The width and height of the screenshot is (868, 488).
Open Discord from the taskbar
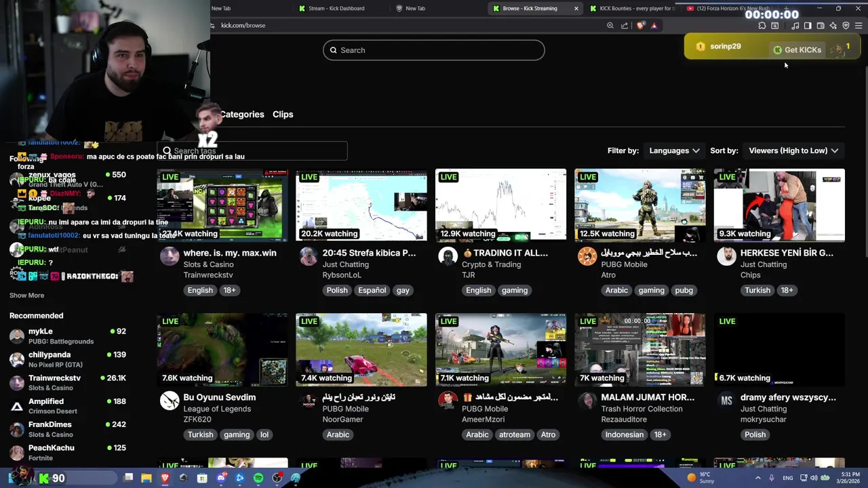221,479
